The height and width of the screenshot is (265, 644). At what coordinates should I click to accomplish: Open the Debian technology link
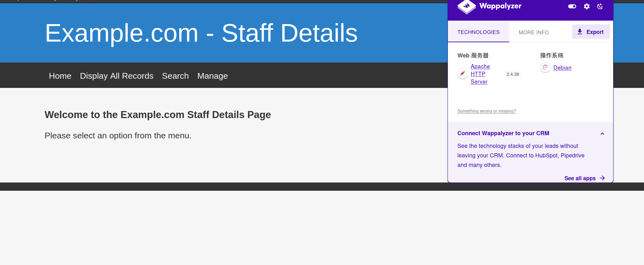[562, 68]
